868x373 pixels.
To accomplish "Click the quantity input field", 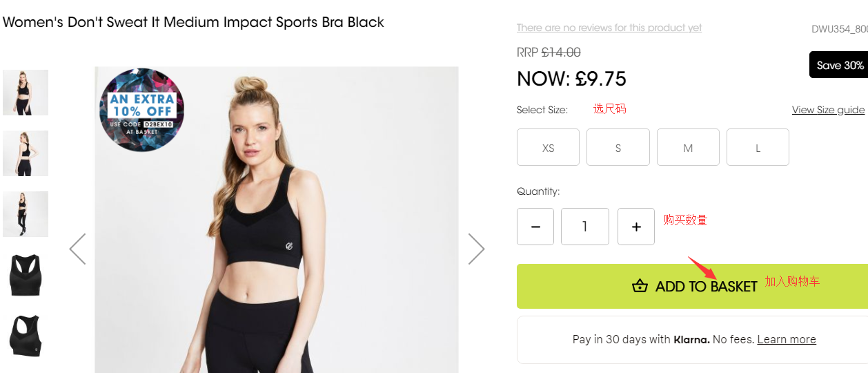I will click(585, 227).
